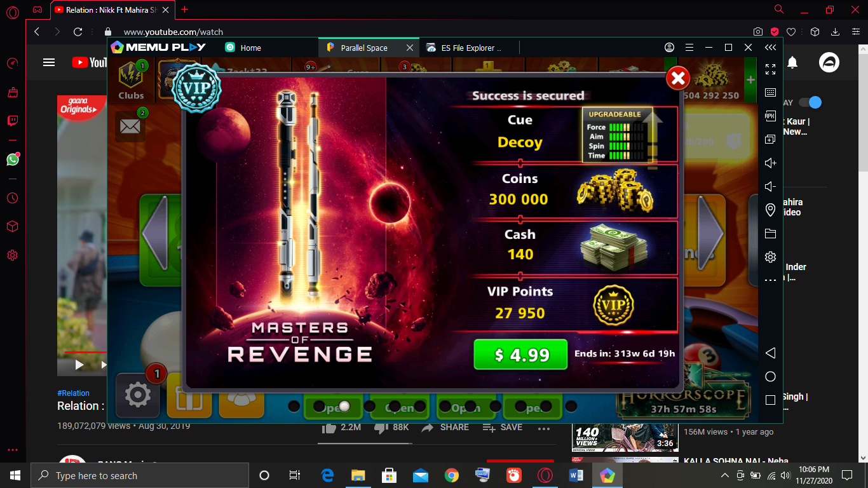The image size is (868, 488).
Task: Open History clock in Opera sidebar
Action: tap(12, 198)
